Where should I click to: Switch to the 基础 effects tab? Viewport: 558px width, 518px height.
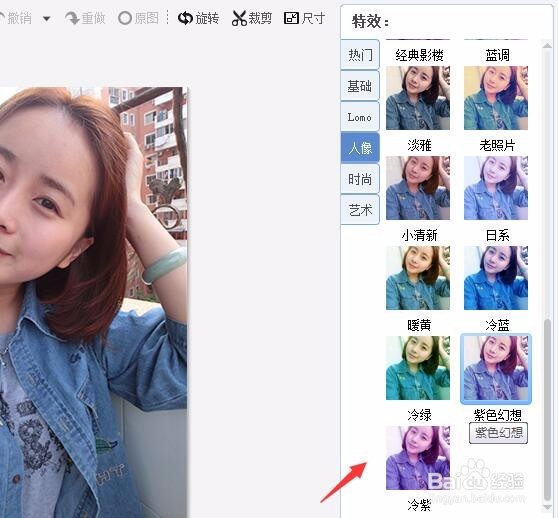coord(360,86)
